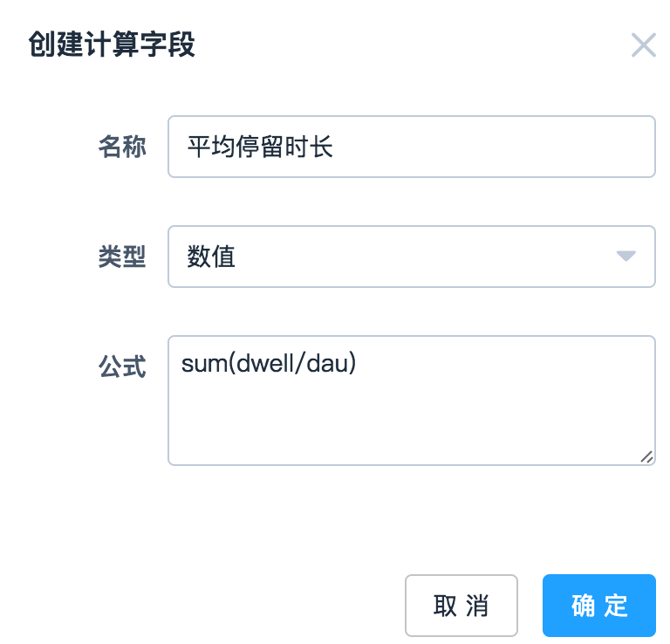Viewport: 670px width, 644px height.
Task: Confirm with the 确定 button
Action: (598, 606)
